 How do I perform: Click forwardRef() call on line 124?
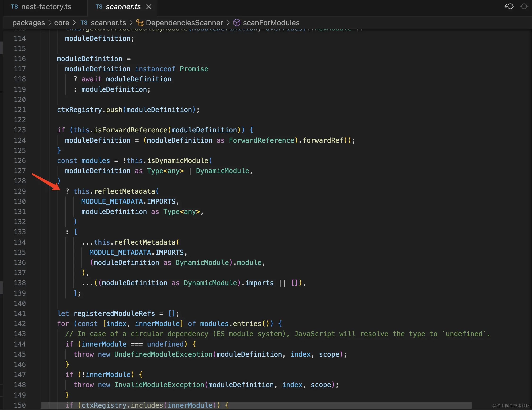pyautogui.click(x=327, y=140)
